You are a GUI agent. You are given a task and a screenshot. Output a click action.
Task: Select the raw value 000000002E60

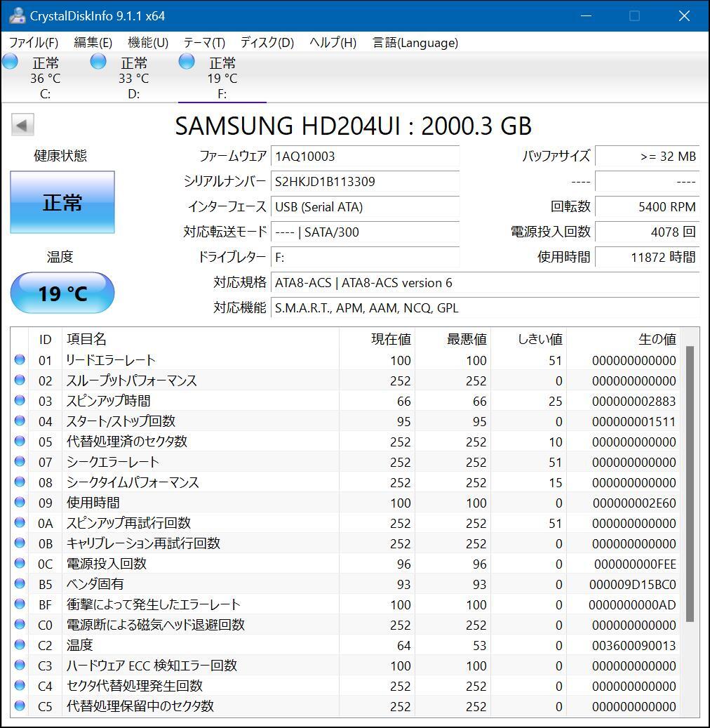coord(634,503)
